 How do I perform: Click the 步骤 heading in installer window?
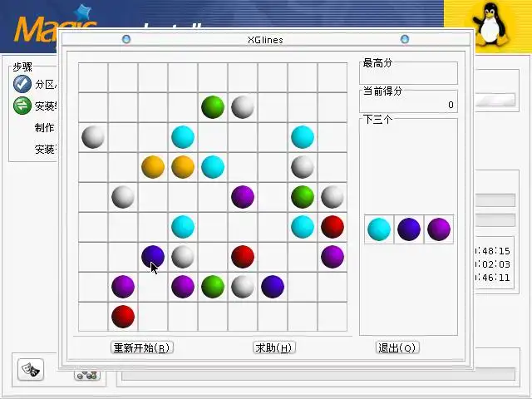coord(22,66)
